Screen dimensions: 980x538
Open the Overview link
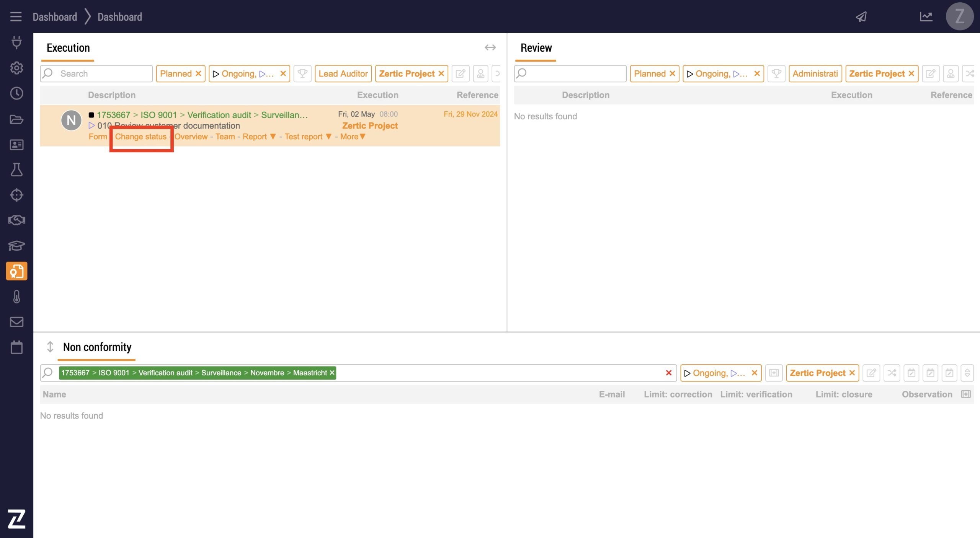pyautogui.click(x=191, y=137)
